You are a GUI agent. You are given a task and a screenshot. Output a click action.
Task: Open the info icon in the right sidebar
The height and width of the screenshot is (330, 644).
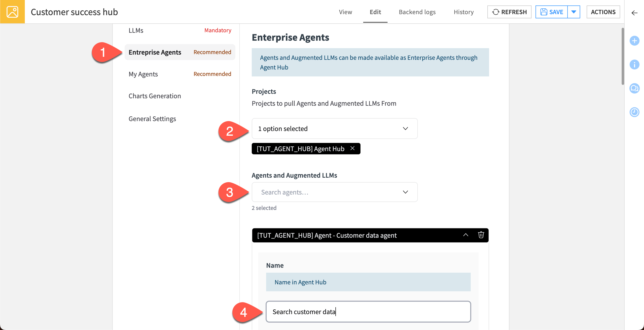point(634,65)
